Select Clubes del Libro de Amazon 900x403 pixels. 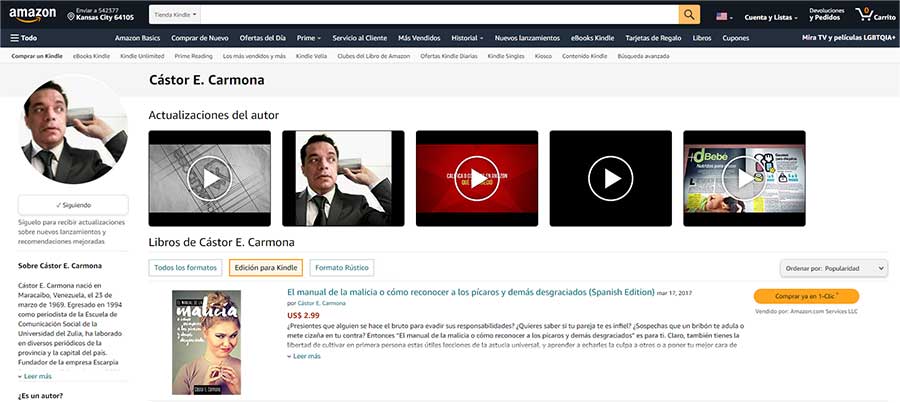tap(374, 56)
